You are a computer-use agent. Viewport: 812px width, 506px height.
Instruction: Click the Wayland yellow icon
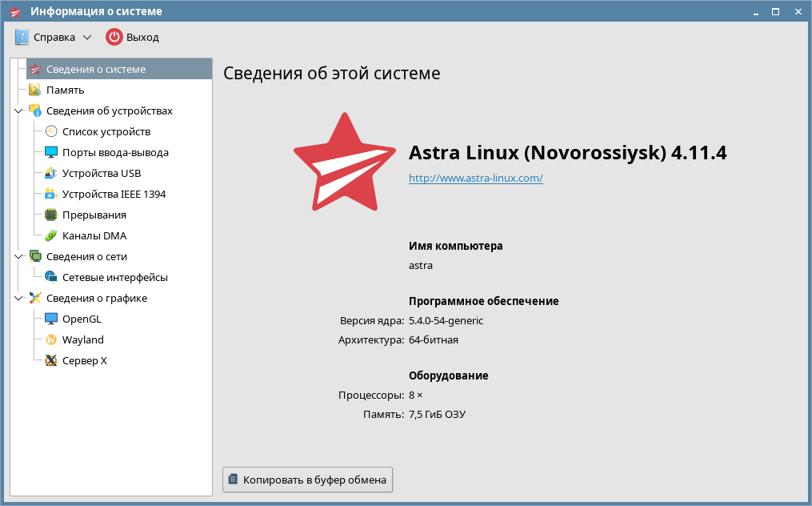click(x=50, y=339)
